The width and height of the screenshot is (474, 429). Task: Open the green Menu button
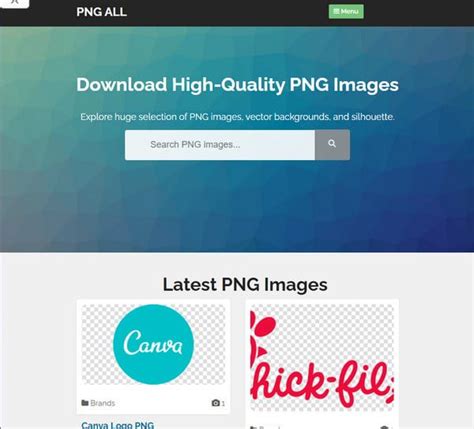(346, 12)
